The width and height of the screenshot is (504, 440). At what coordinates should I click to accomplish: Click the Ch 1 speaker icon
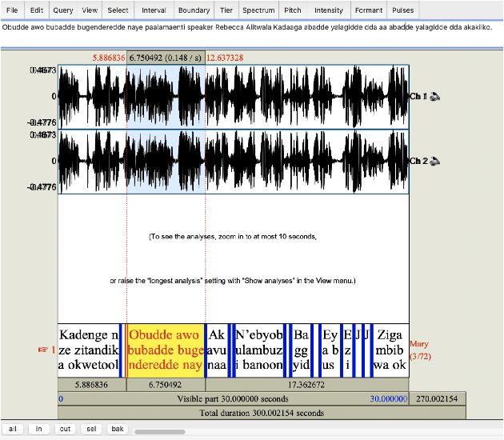click(x=436, y=97)
